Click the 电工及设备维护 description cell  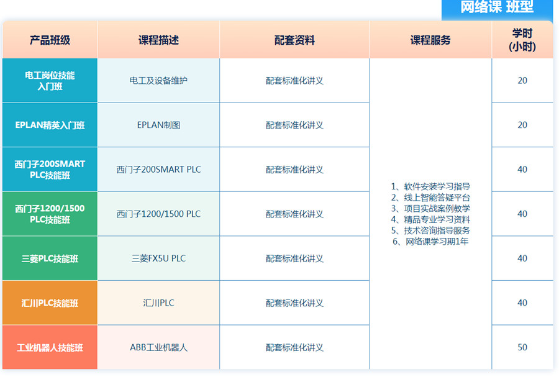point(158,81)
